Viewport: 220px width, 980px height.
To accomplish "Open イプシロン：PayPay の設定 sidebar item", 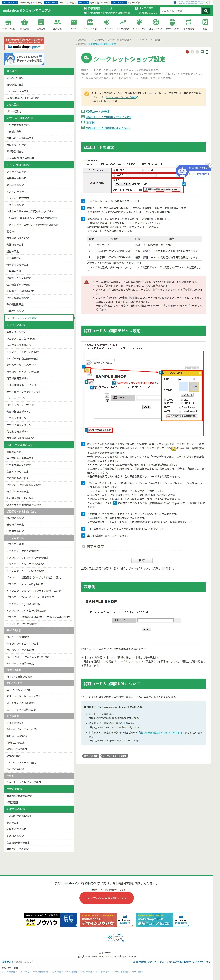I will click(39, 624).
